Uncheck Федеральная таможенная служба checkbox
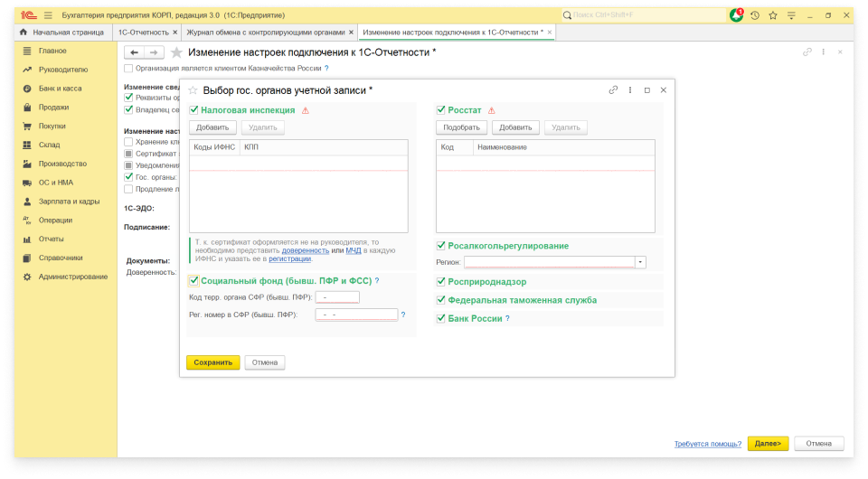 pyautogui.click(x=440, y=300)
